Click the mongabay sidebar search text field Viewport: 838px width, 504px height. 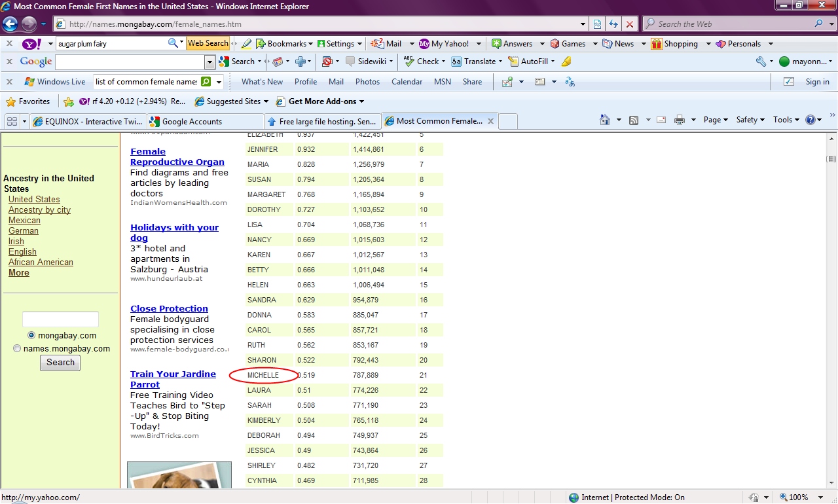pos(60,319)
